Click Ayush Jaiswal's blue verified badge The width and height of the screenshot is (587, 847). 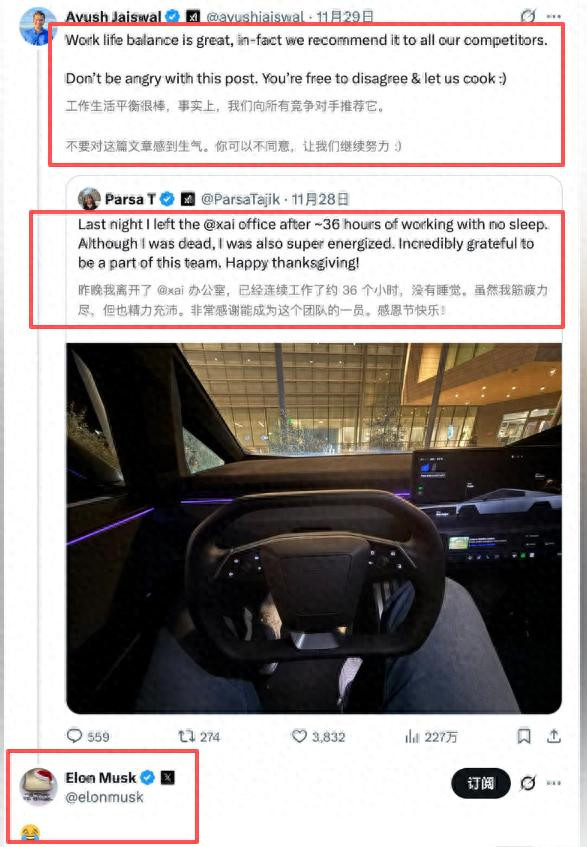tap(172, 17)
